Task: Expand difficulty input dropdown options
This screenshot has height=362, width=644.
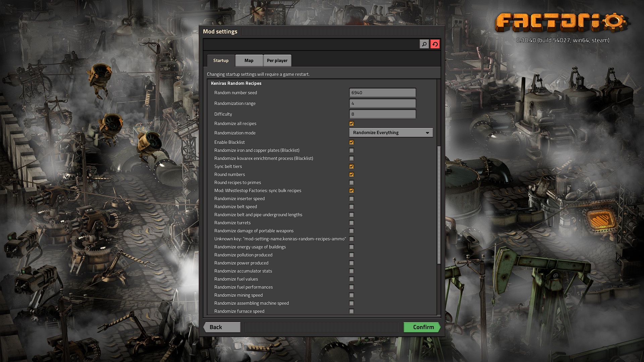Action: (382, 114)
